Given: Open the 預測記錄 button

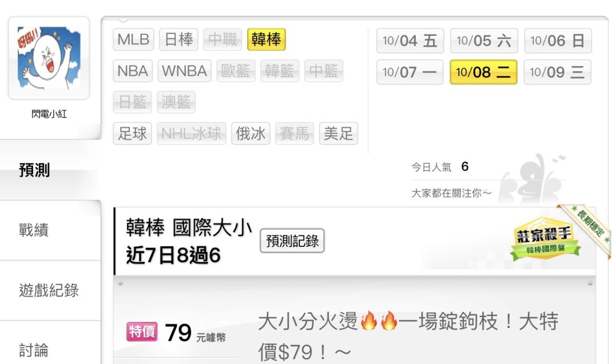Looking at the screenshot, I should point(292,241).
